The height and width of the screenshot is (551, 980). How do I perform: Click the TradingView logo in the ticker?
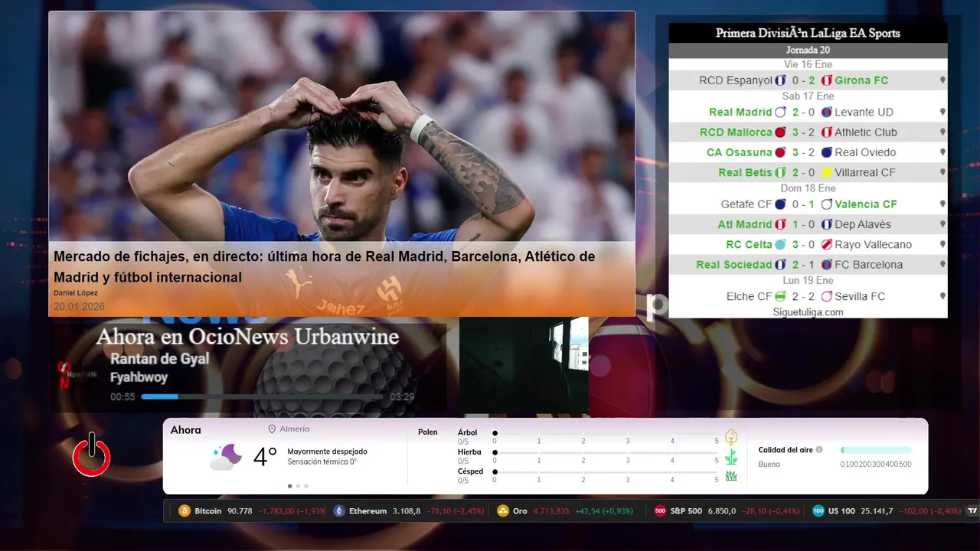972,511
